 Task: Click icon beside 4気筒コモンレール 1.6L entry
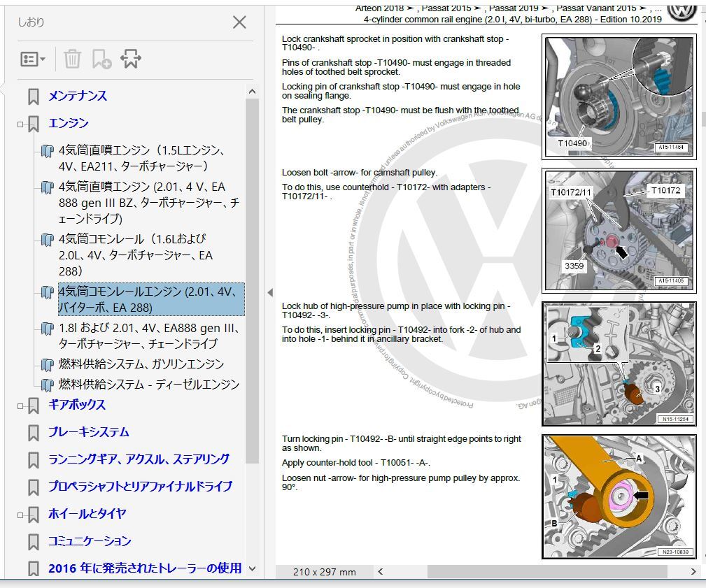47,240
